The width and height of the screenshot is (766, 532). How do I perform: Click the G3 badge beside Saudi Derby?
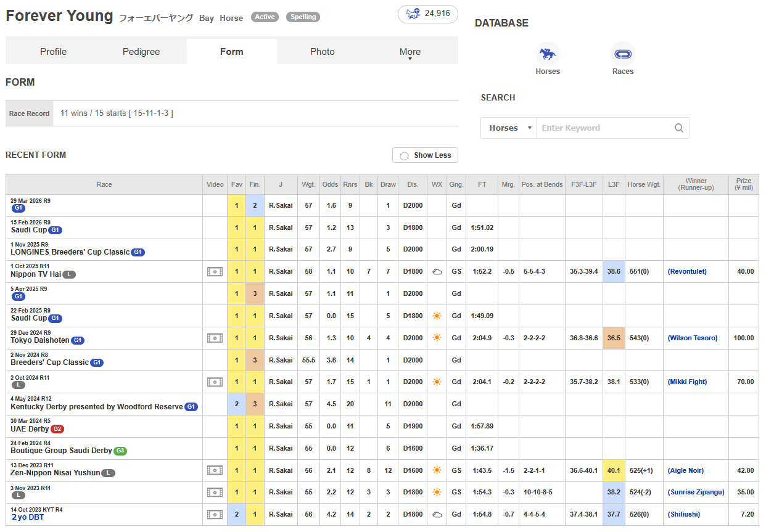click(121, 451)
